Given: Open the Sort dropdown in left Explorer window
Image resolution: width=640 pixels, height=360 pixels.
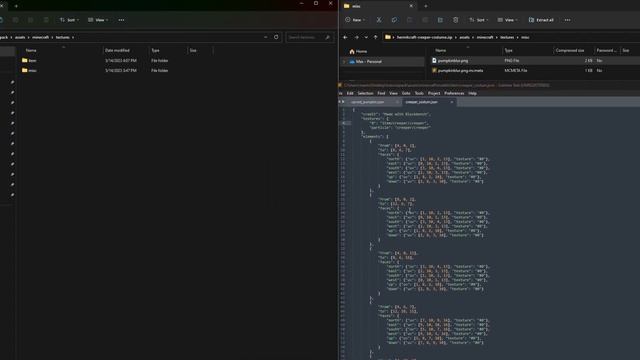Looking at the screenshot, I should pos(69,20).
